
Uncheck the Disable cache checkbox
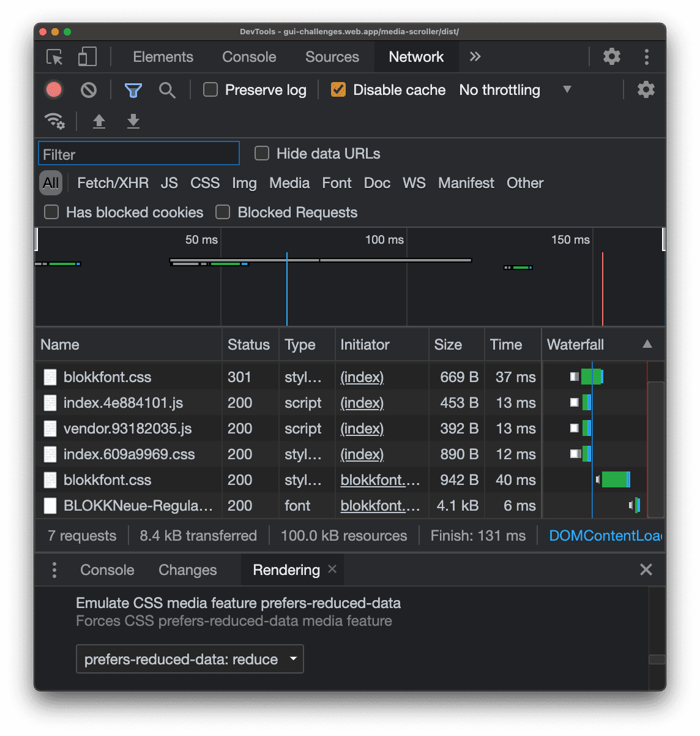click(x=338, y=90)
